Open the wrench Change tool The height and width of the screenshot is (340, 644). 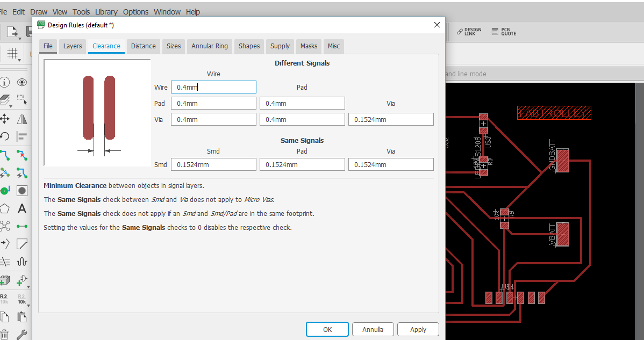(x=22, y=334)
